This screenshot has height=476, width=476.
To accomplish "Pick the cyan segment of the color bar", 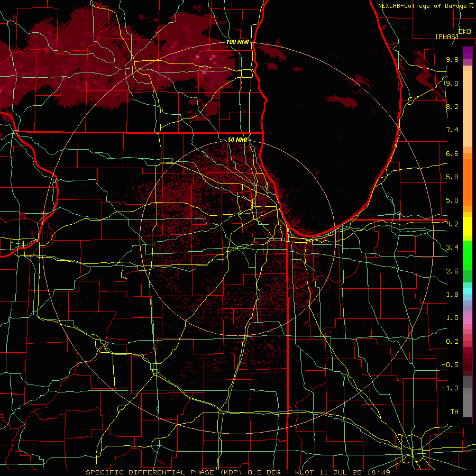I will [467, 291].
